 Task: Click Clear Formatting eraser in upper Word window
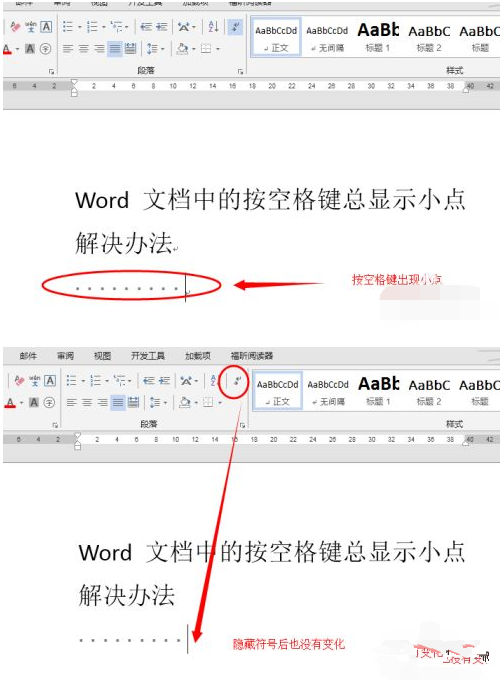pyautogui.click(x=15, y=27)
